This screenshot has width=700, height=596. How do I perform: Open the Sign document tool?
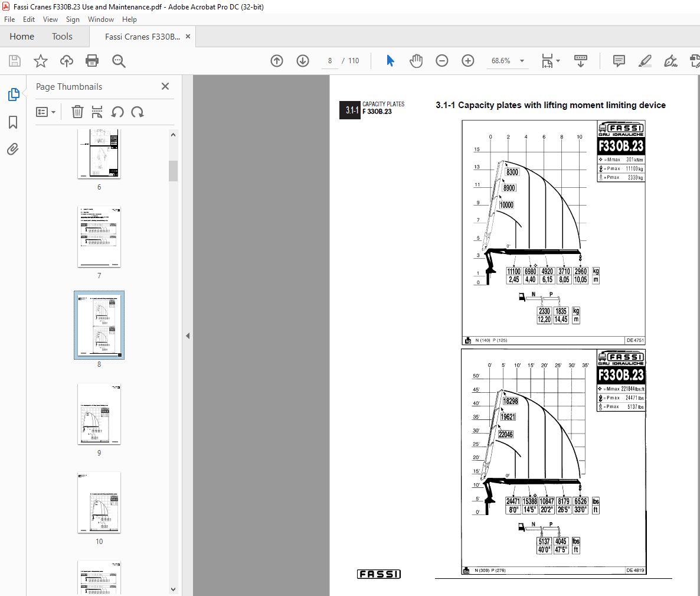pos(670,61)
